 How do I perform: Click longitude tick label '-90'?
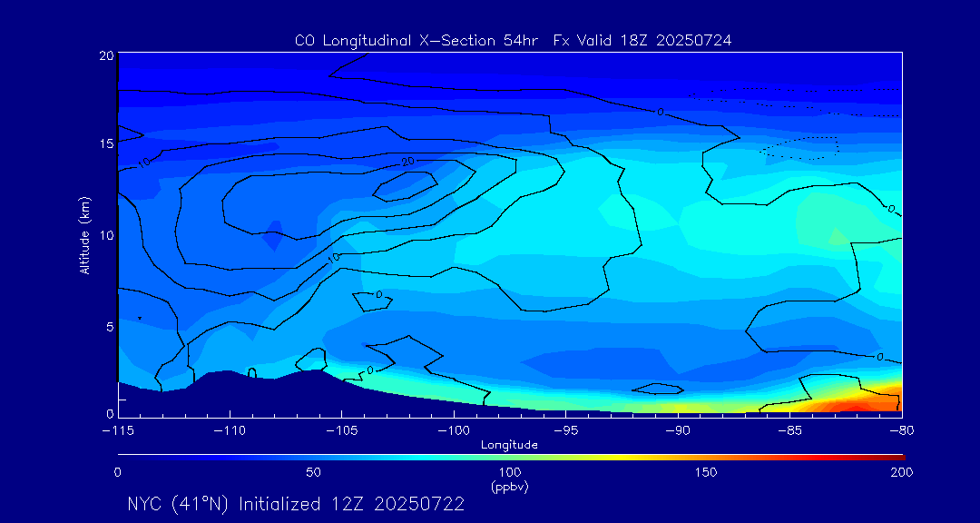678,431
